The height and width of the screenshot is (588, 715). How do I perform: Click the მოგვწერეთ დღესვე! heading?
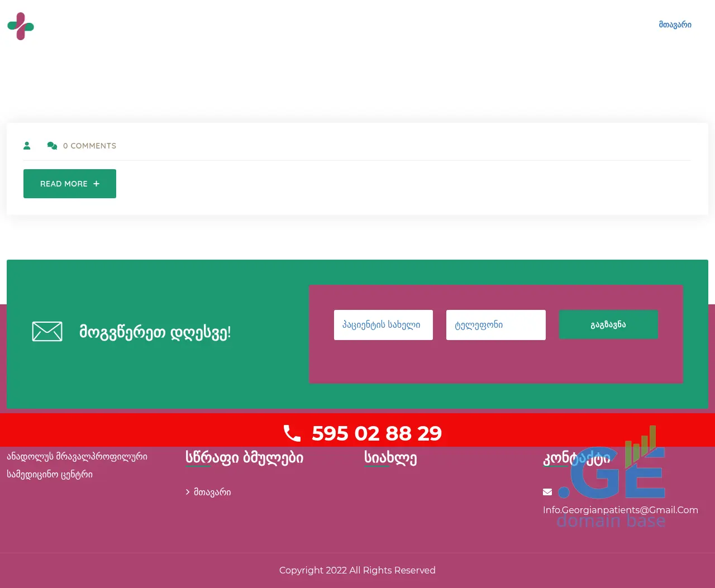(x=155, y=332)
